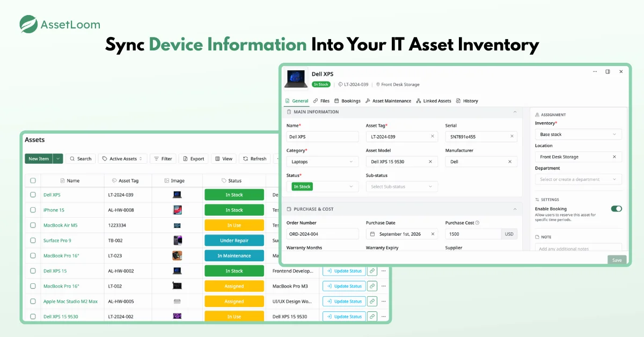Click the Search button in the Assets toolbar

click(80, 159)
